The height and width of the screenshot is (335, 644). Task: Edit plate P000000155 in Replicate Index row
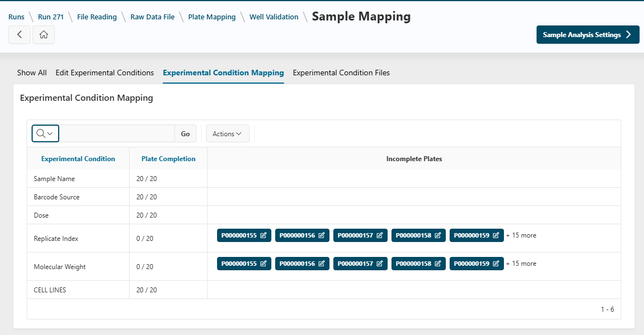pos(244,235)
